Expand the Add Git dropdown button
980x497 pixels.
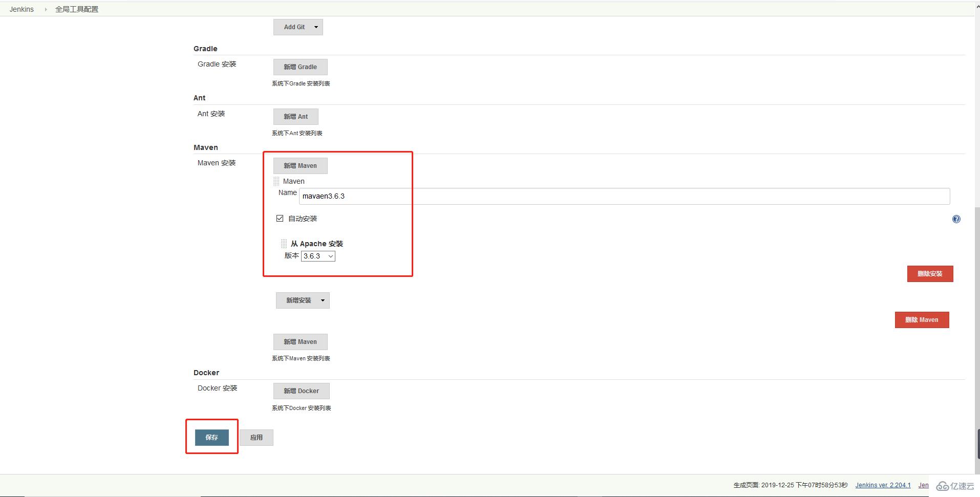[x=298, y=27]
